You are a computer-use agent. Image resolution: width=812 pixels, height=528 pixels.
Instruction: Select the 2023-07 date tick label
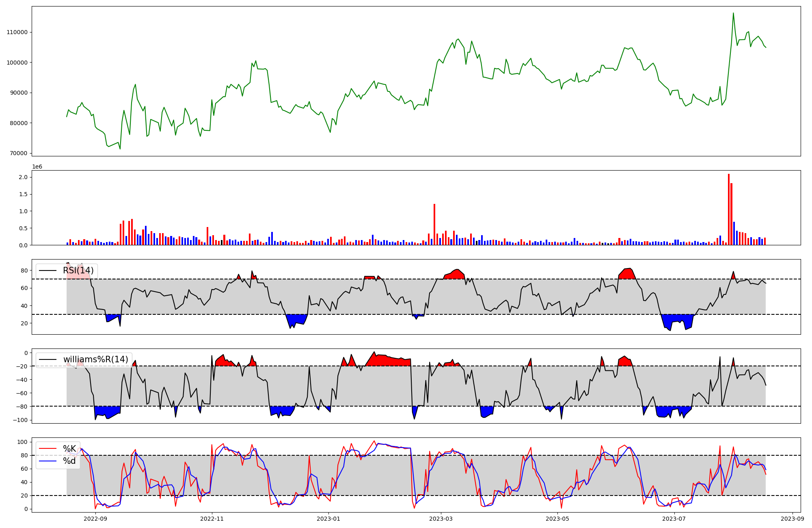[x=674, y=519]
